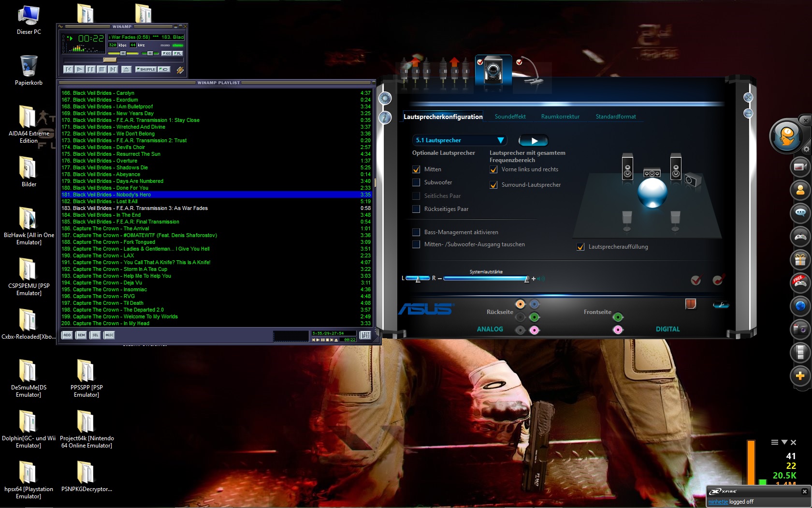Screen dimensions: 812x508
Task: Enable Rückseitiges Paar checkbox
Action: [416, 209]
